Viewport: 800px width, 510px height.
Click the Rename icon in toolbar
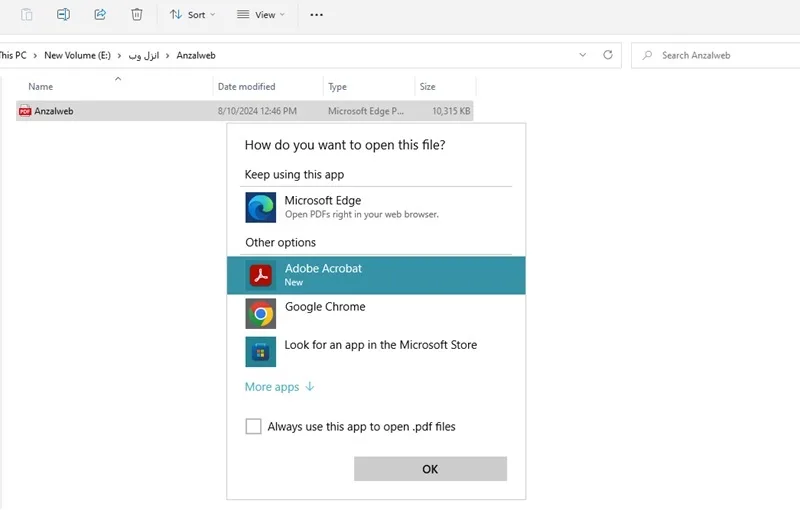point(63,14)
